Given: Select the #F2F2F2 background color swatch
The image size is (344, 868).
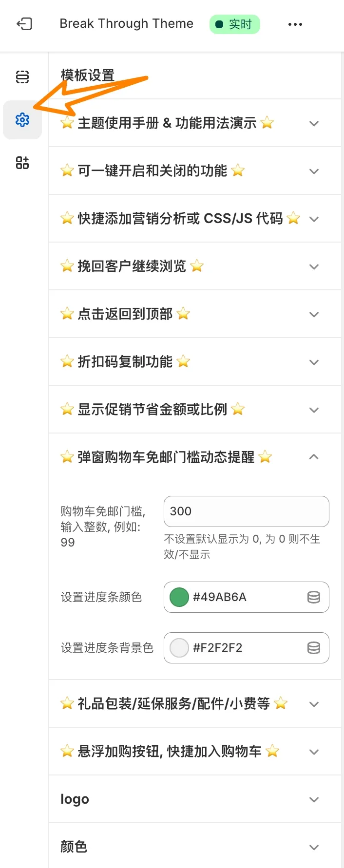Looking at the screenshot, I should point(179,648).
